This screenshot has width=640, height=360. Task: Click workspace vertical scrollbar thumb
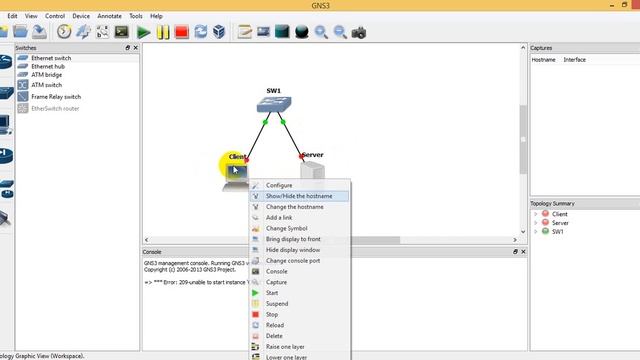pos(523,139)
